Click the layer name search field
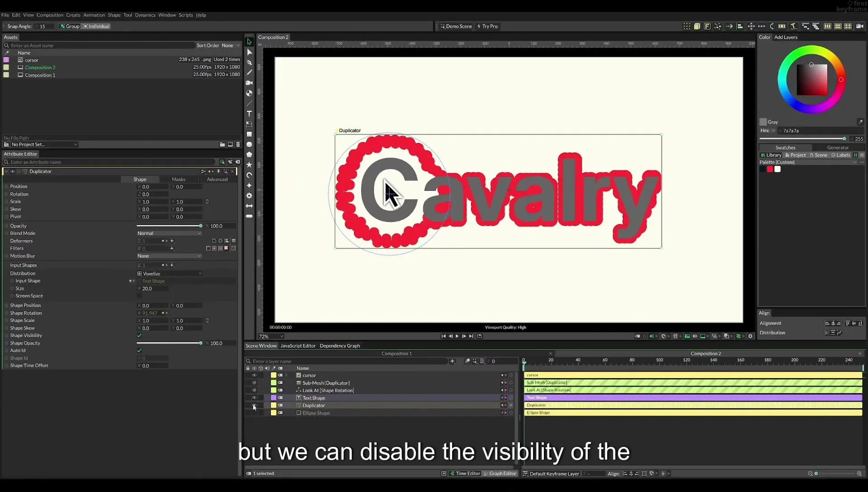 [347, 361]
